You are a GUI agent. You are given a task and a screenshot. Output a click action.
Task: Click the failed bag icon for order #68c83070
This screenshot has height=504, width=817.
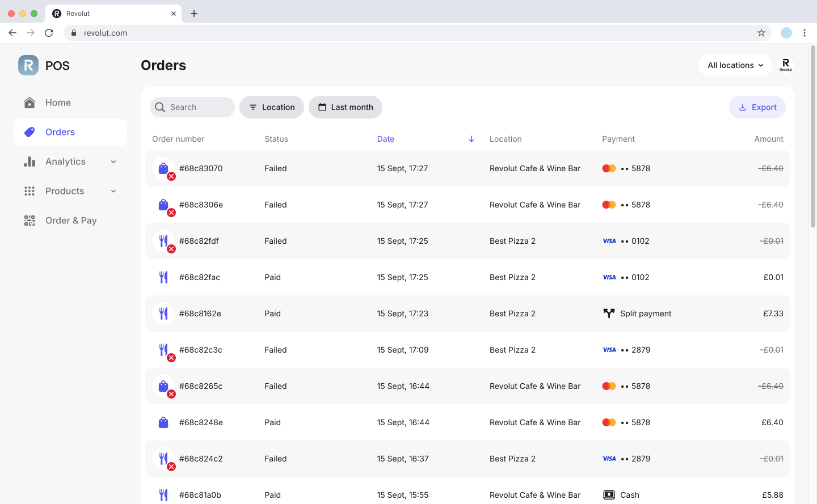pyautogui.click(x=163, y=169)
